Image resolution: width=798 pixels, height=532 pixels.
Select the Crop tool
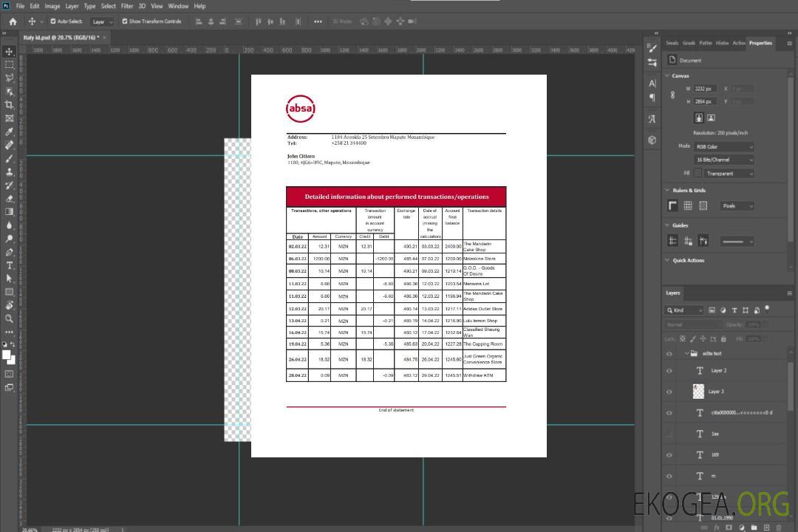coord(10,105)
